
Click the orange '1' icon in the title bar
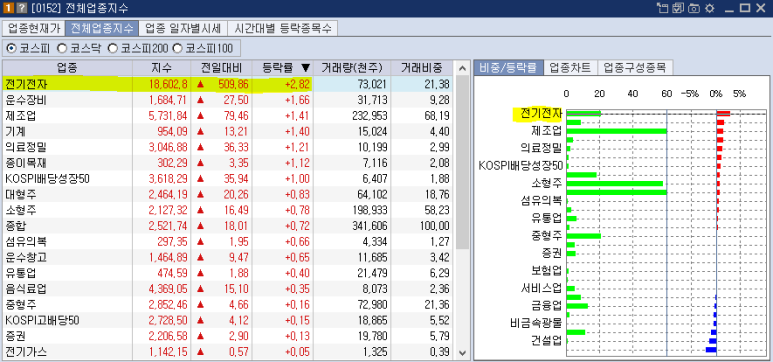click(8, 8)
